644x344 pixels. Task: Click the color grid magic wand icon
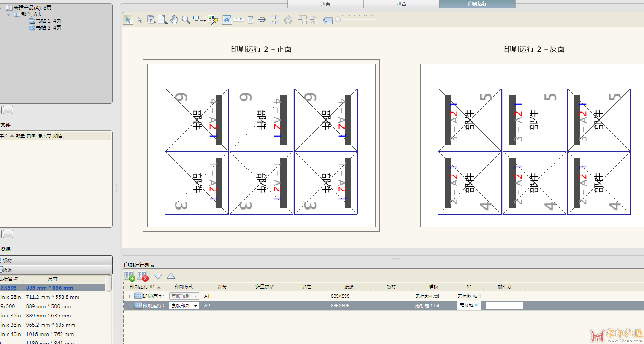[x=213, y=20]
